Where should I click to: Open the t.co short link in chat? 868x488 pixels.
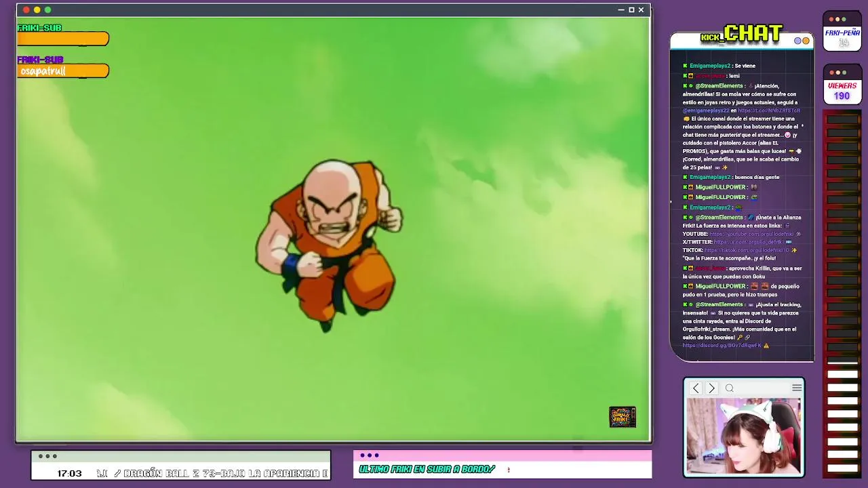(769, 110)
